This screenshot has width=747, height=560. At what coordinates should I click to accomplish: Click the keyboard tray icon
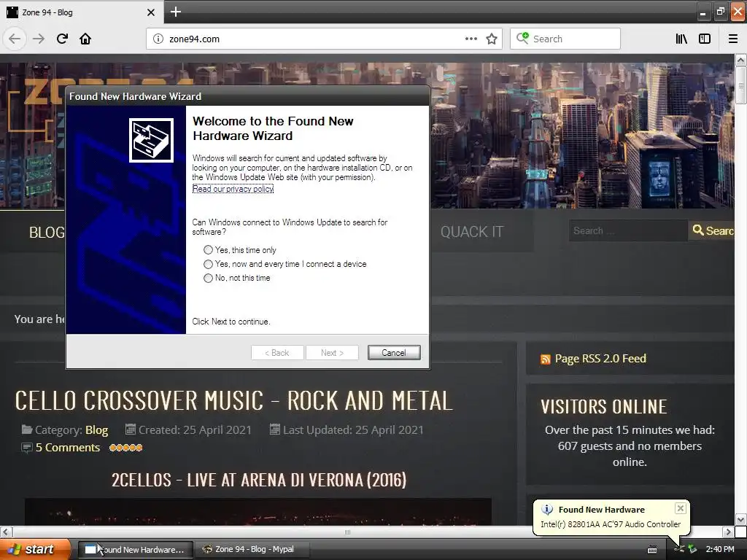(x=652, y=550)
